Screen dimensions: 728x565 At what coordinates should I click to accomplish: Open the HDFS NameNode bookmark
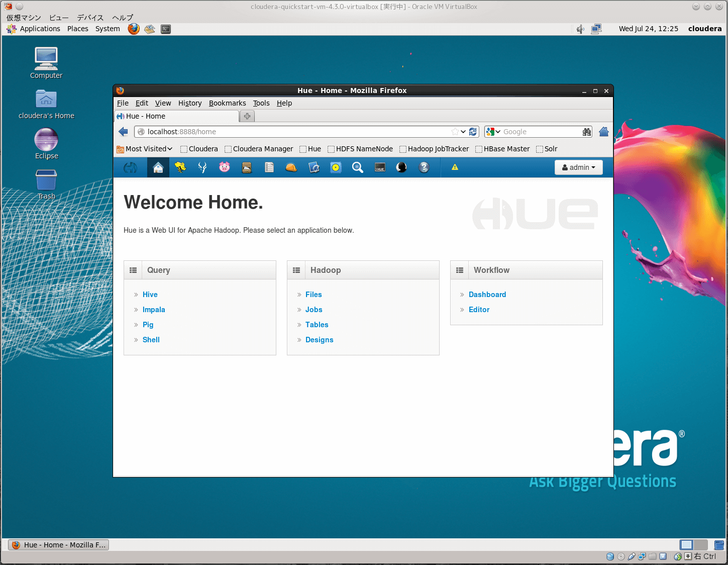360,149
